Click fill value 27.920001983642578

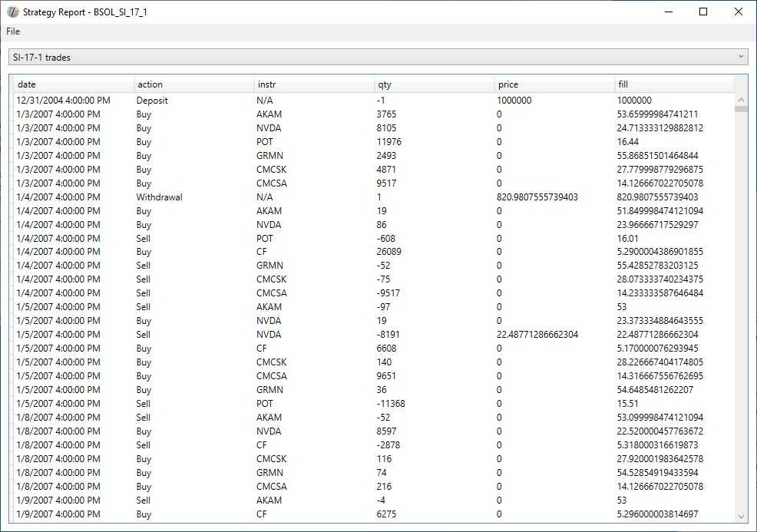pos(660,458)
